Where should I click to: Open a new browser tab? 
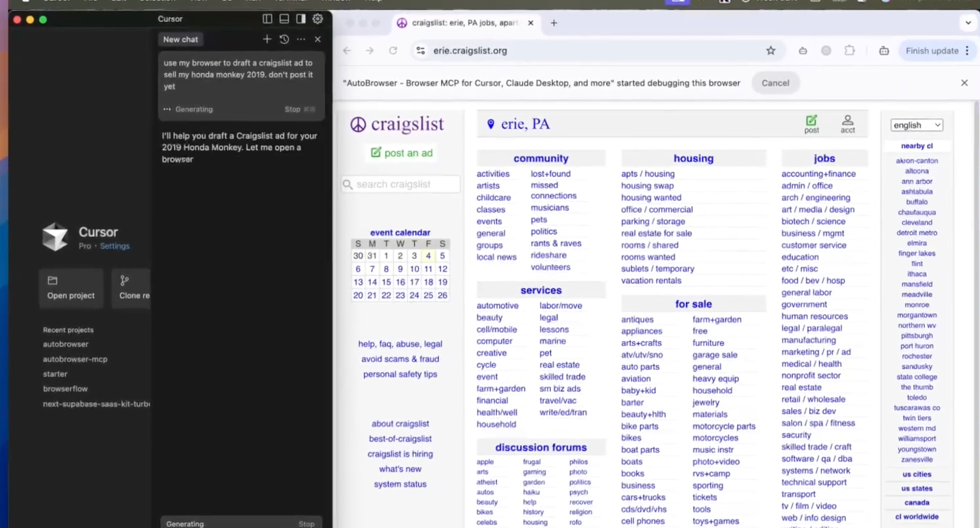(x=554, y=23)
